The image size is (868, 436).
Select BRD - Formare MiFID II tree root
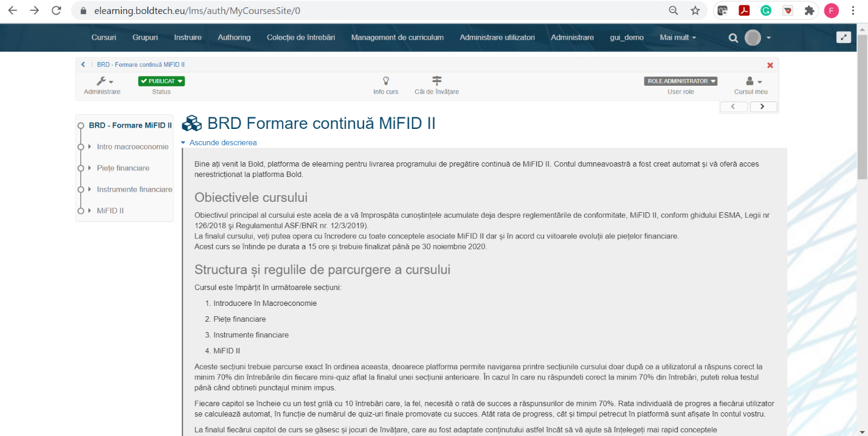tap(130, 125)
